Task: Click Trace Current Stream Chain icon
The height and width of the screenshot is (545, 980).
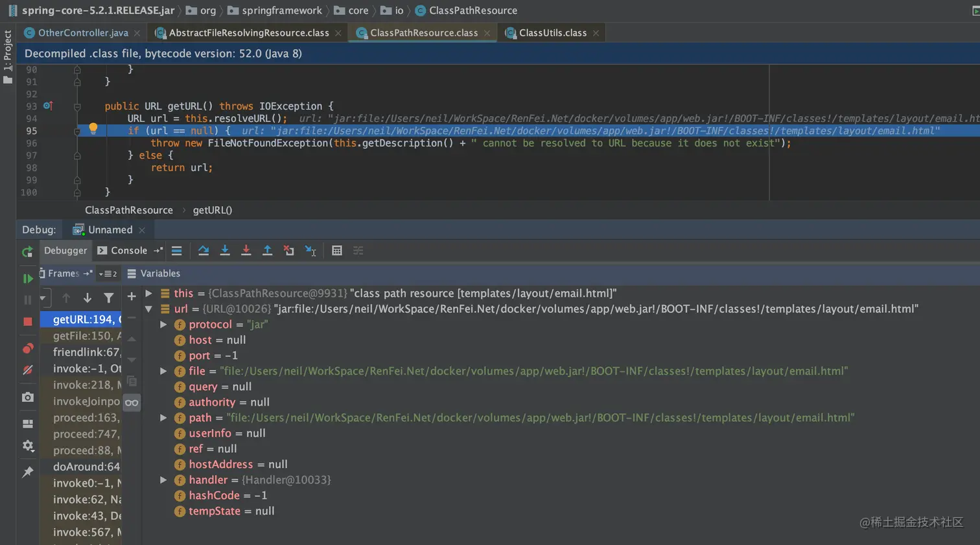Action: tap(358, 251)
